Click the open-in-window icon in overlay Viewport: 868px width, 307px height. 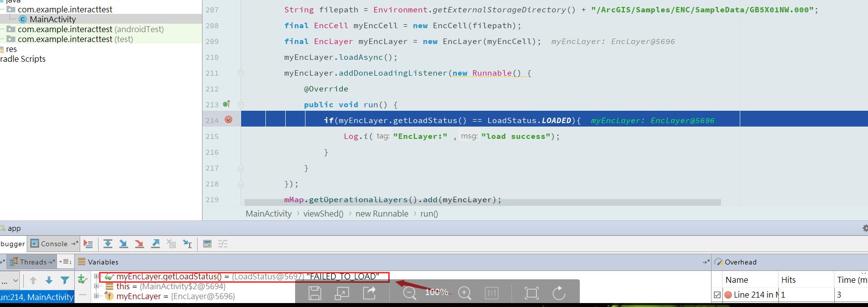pos(342,293)
